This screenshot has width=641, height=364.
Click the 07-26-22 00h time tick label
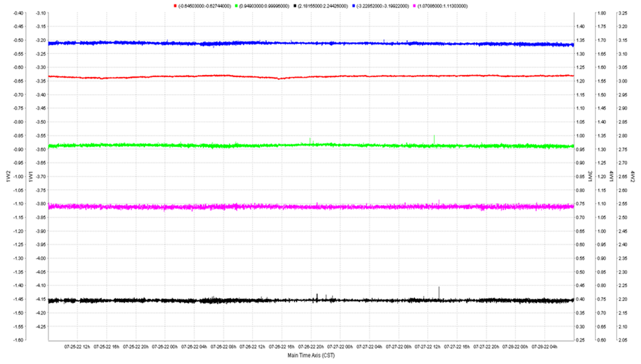pyautogui.click(x=164, y=346)
